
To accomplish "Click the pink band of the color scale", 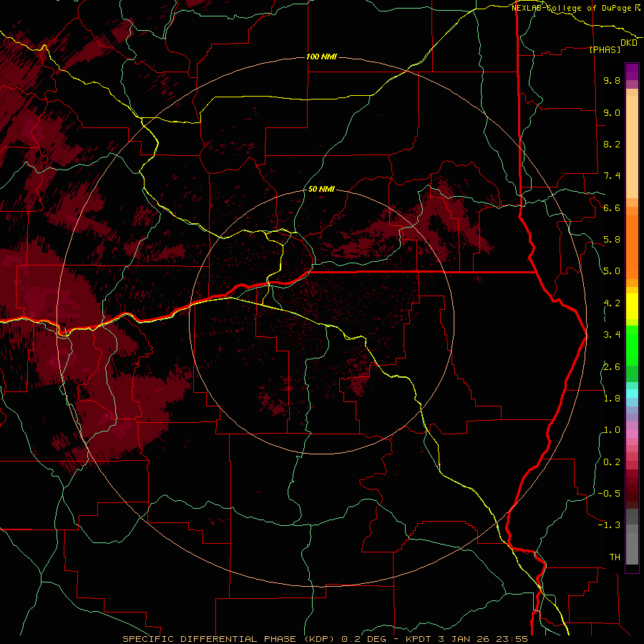I will 632,434.
